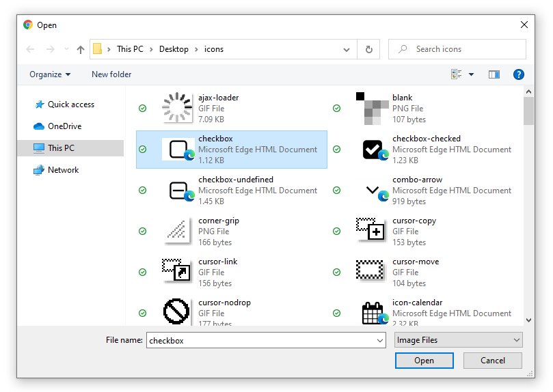The width and height of the screenshot is (553, 392).
Task: Expand the address bar history dropdown
Action: 347,50
